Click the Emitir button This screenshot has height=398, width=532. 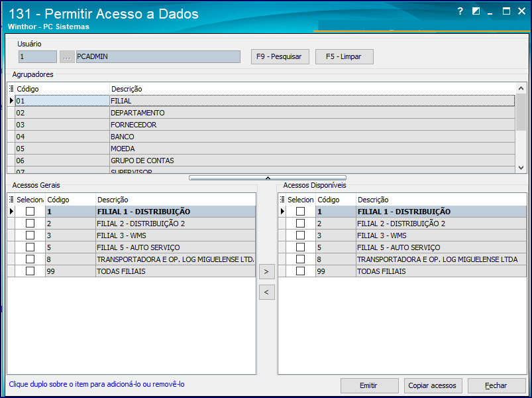click(370, 385)
